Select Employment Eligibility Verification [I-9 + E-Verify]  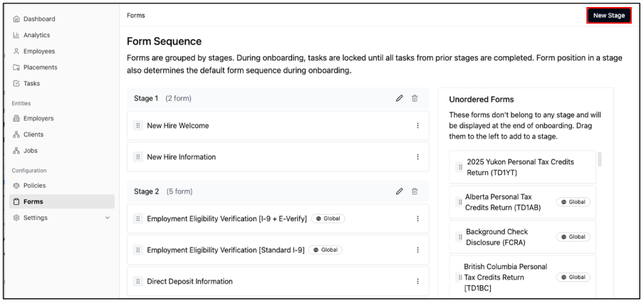coord(278,218)
